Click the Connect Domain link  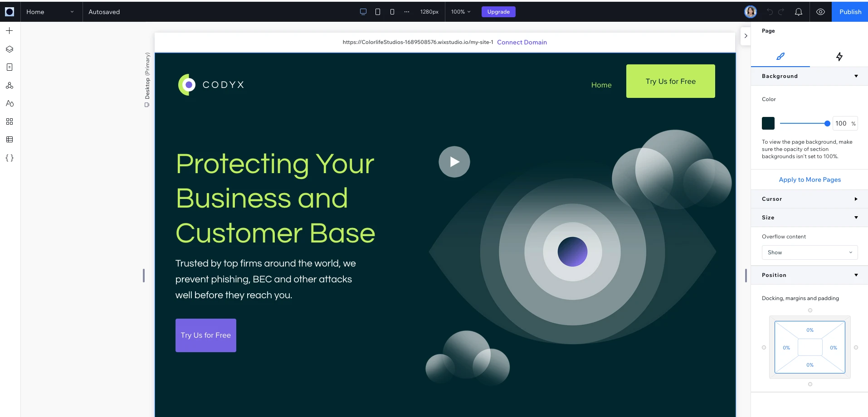coord(522,42)
